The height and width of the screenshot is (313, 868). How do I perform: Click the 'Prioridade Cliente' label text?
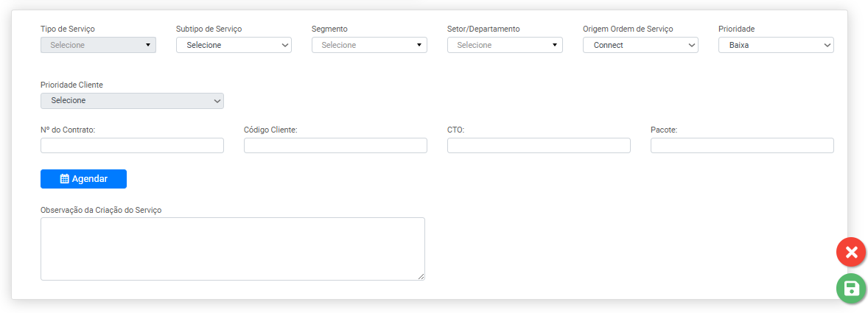(x=71, y=85)
